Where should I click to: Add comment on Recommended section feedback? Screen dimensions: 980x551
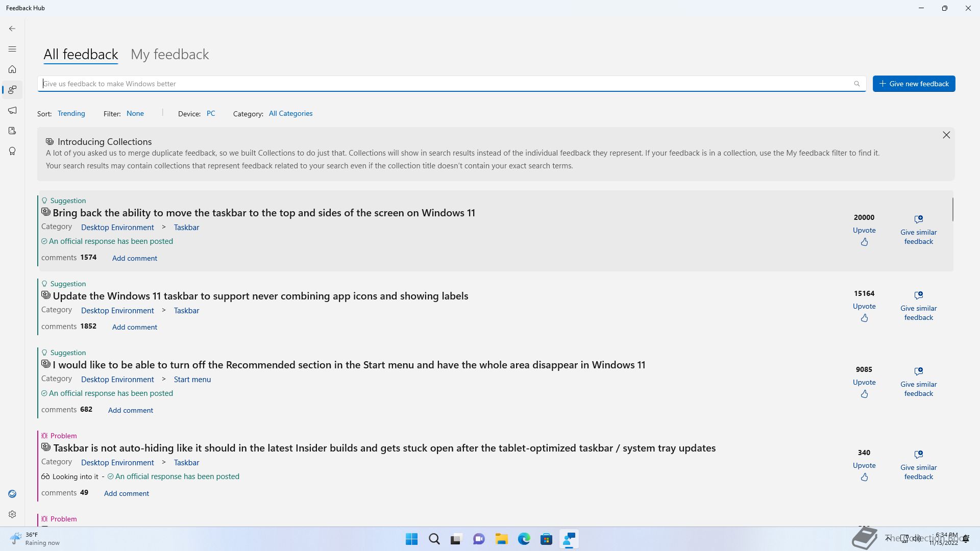(131, 410)
